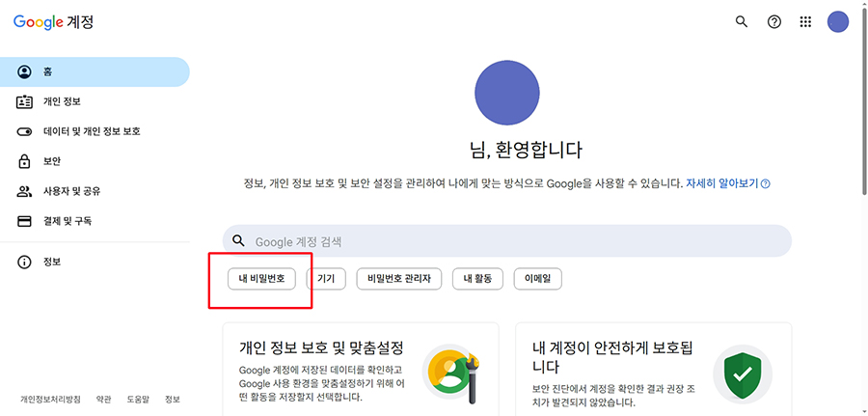Click the large profile picture circle
This screenshot has width=868, height=416.
[507, 93]
